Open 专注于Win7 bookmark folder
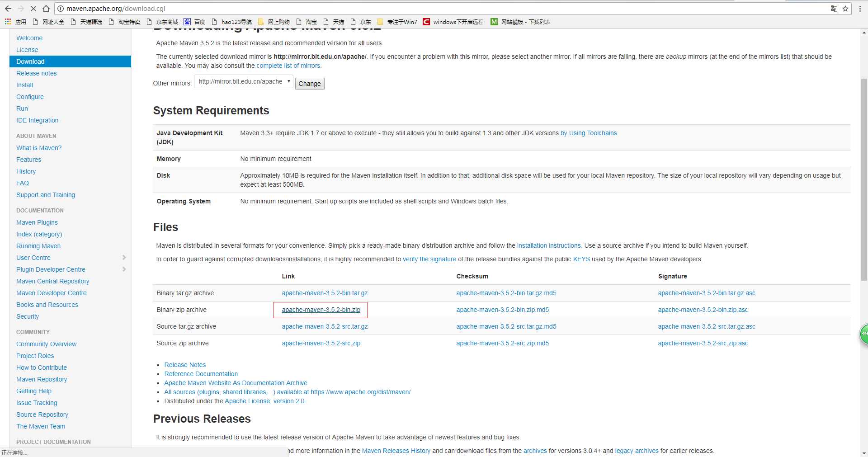The height and width of the screenshot is (457, 868). click(x=397, y=22)
